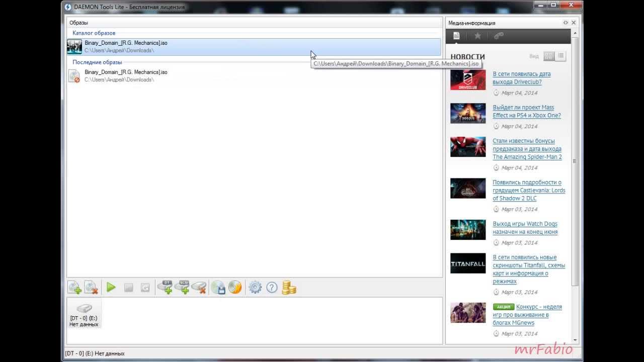The width and height of the screenshot is (644, 362).
Task: Open the MGnews survival games contest link
Action: click(528, 315)
